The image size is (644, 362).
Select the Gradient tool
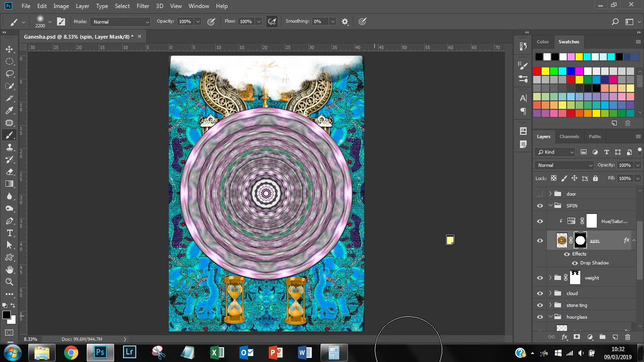point(9,184)
